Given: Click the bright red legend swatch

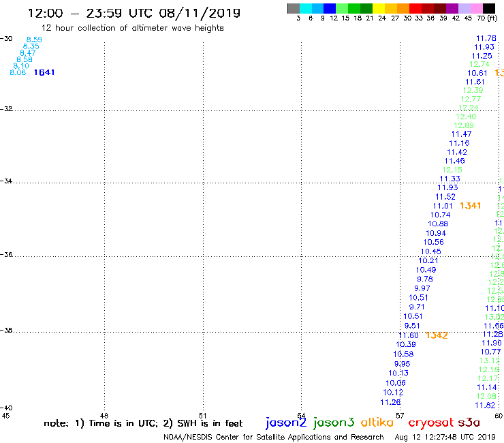Looking at the screenshot, I should pos(415,8).
